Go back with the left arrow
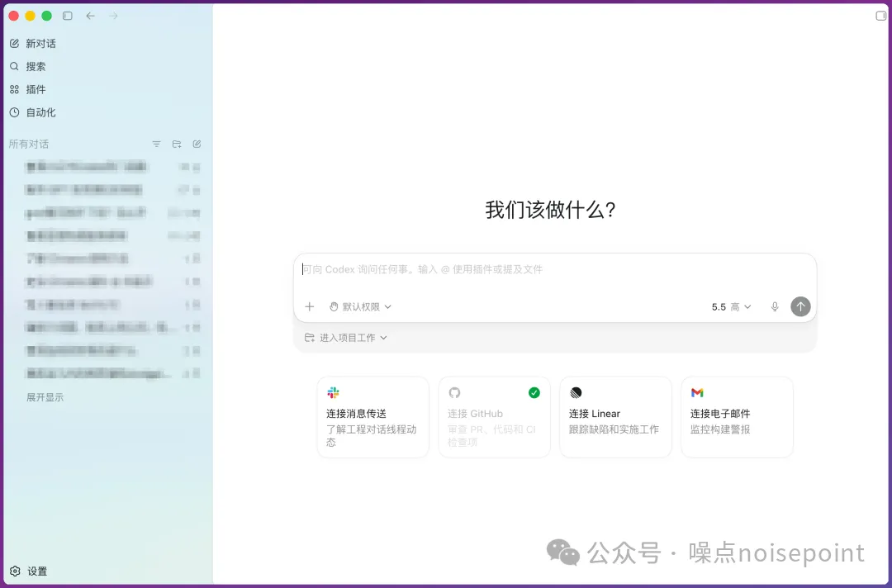The image size is (892, 588). (91, 16)
